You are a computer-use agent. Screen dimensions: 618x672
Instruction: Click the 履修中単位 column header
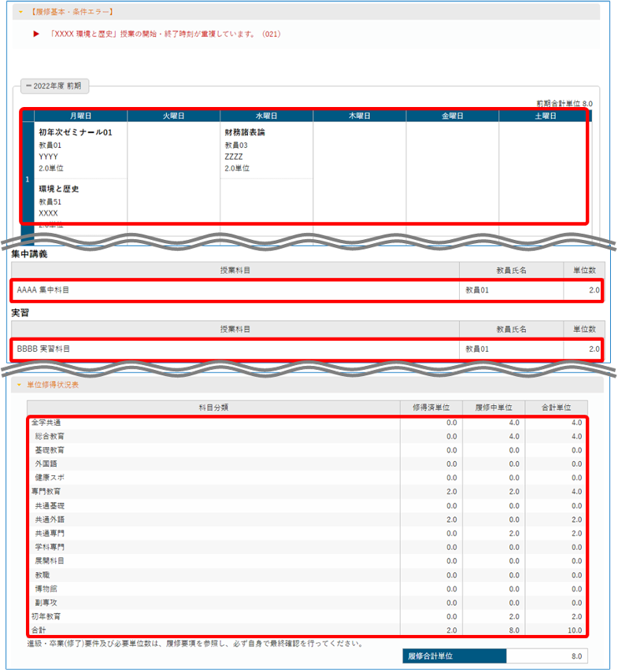[x=494, y=407]
